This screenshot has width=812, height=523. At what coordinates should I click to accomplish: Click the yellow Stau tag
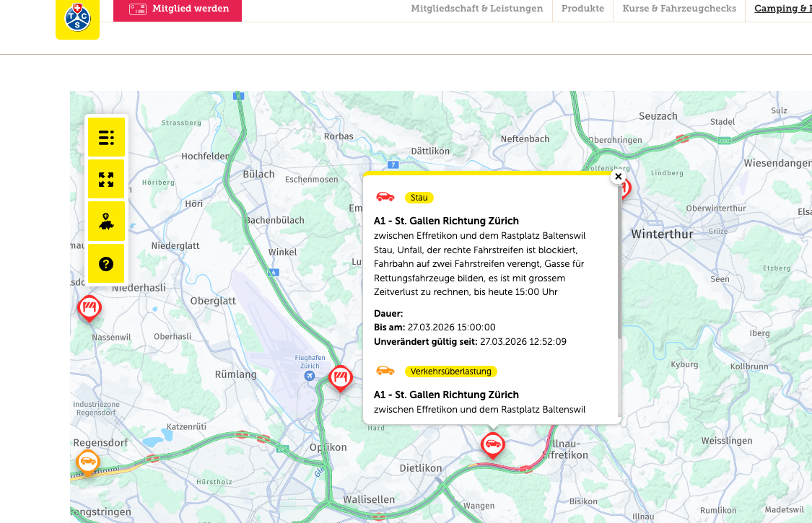point(419,198)
